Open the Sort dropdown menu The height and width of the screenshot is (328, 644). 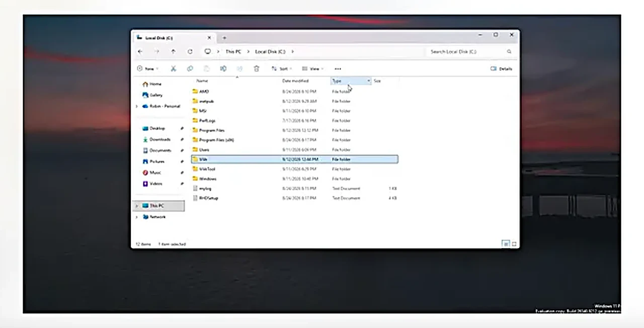pyautogui.click(x=282, y=69)
